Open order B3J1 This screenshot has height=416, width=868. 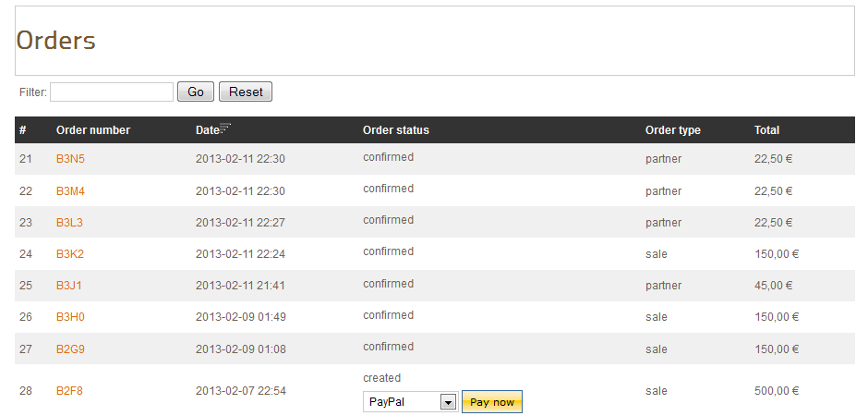tap(69, 286)
